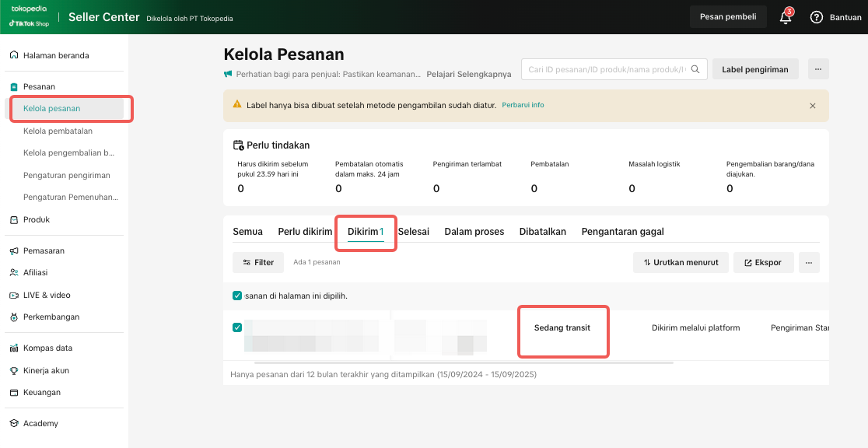
Task: Open Halaman beranda from sidebar
Action: pos(56,55)
